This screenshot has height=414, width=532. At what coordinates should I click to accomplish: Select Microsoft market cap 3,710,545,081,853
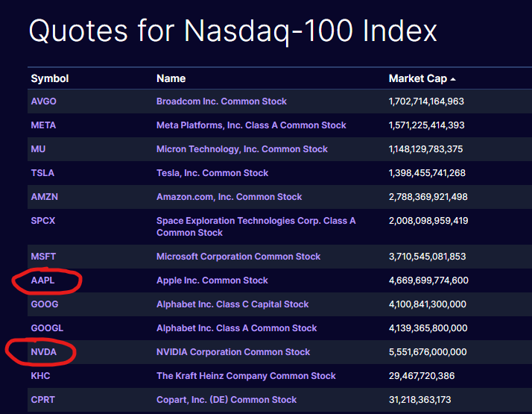tap(428, 257)
